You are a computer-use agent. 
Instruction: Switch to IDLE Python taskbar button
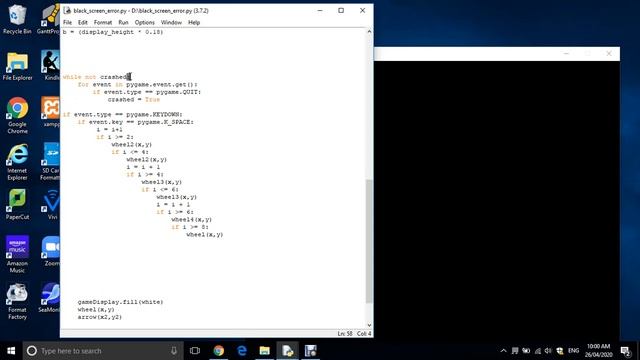click(x=287, y=351)
